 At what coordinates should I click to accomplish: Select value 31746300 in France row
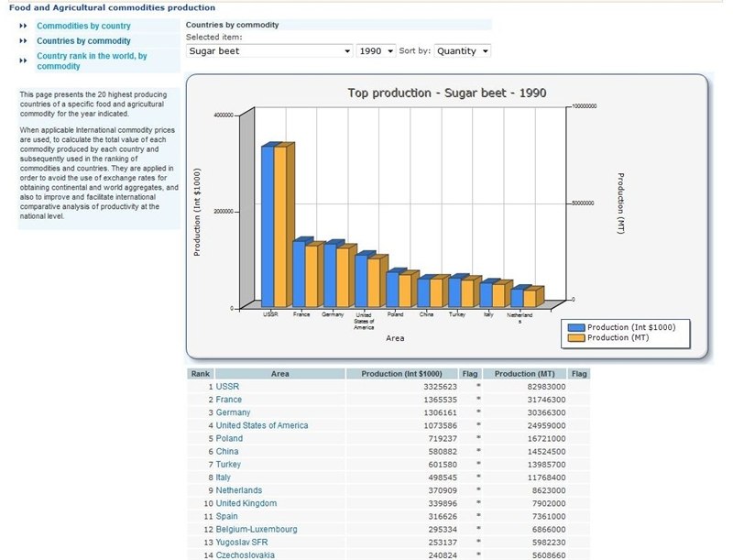546,401
